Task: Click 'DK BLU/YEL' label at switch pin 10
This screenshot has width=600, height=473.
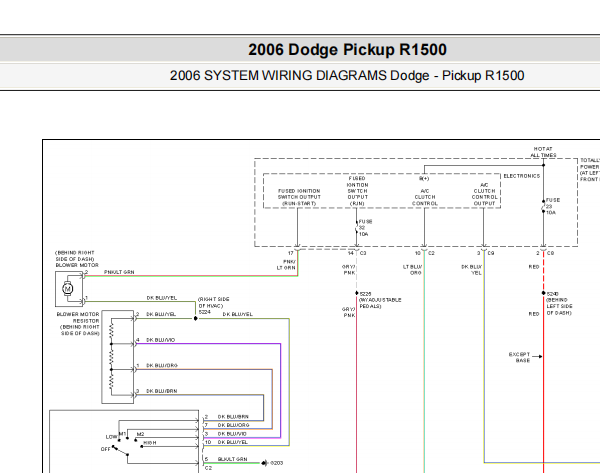Action: click(233, 442)
